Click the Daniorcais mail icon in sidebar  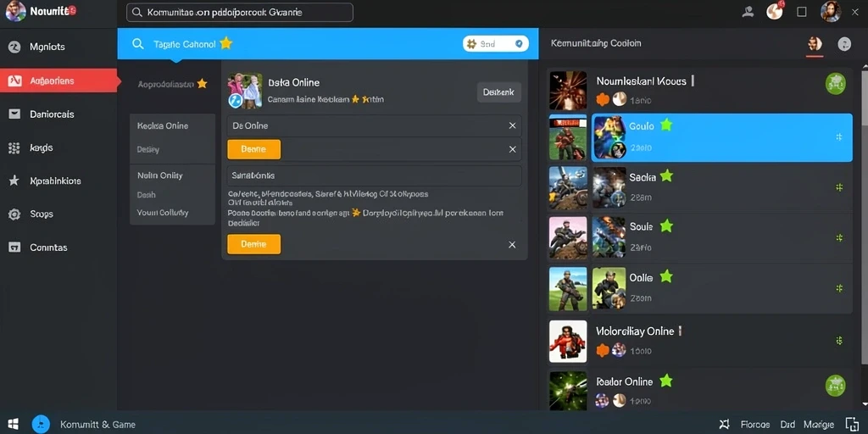(x=14, y=114)
